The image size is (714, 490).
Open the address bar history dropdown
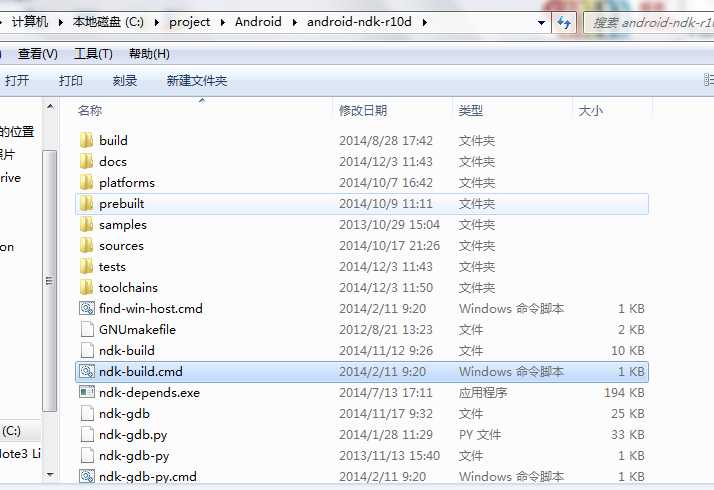pyautogui.click(x=541, y=22)
